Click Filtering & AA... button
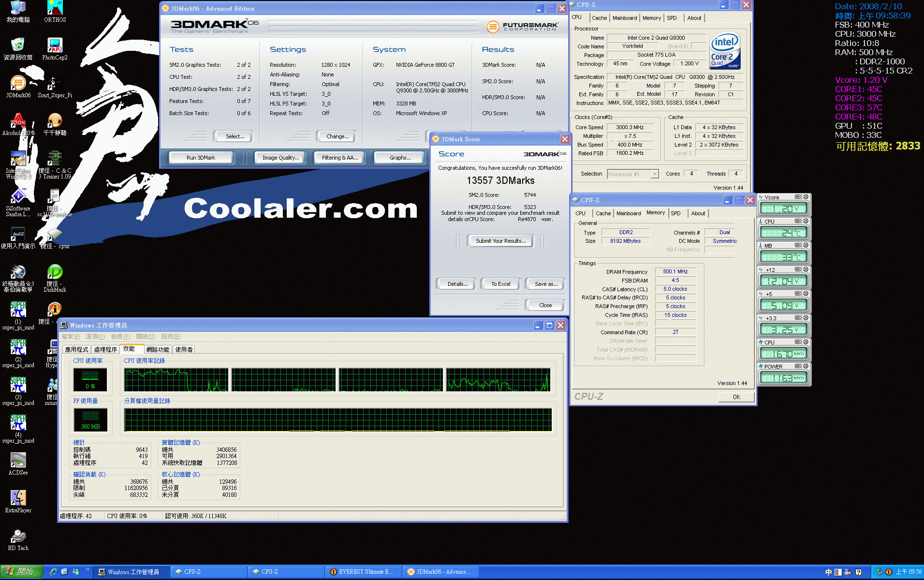This screenshot has width=924, height=580. pyautogui.click(x=340, y=158)
